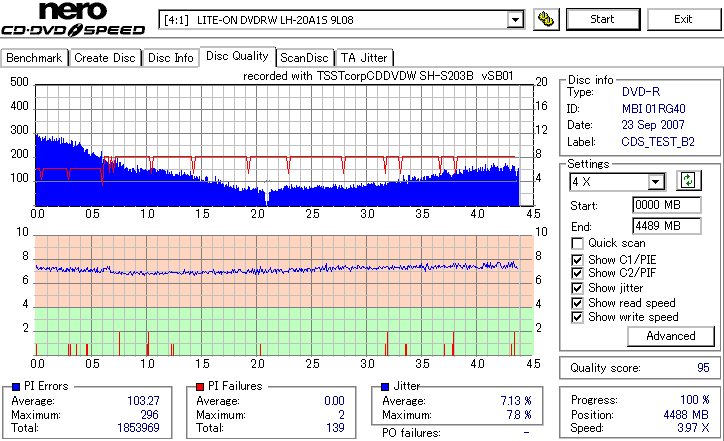Image resolution: width=724 pixels, height=441 pixels.
Task: Select the Disc Quality tab
Action: tap(237, 56)
